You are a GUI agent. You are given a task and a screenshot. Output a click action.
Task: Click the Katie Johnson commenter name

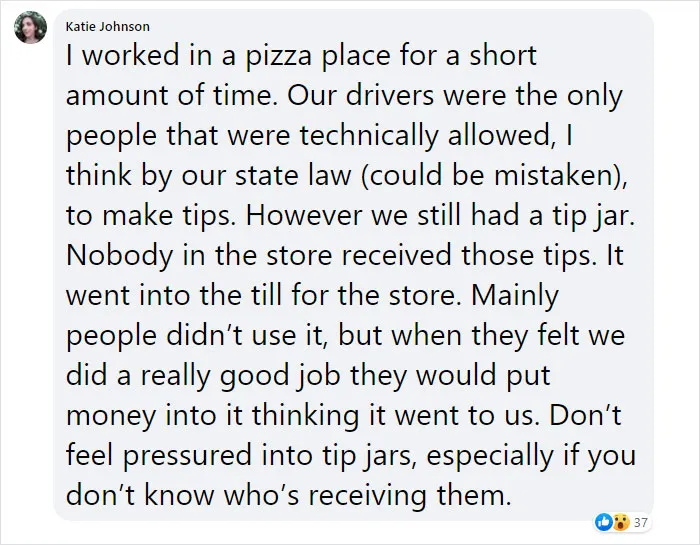(108, 27)
